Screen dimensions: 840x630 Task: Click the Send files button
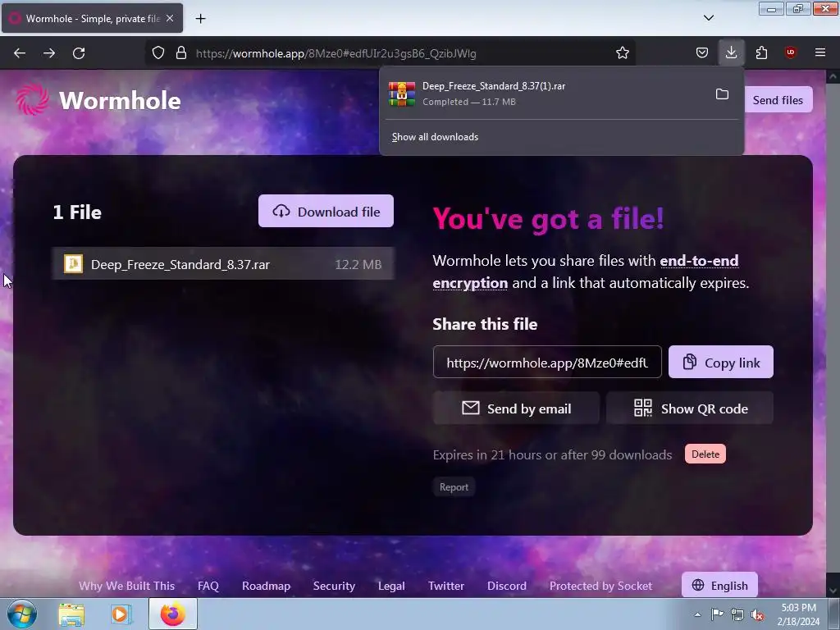pyautogui.click(x=778, y=100)
